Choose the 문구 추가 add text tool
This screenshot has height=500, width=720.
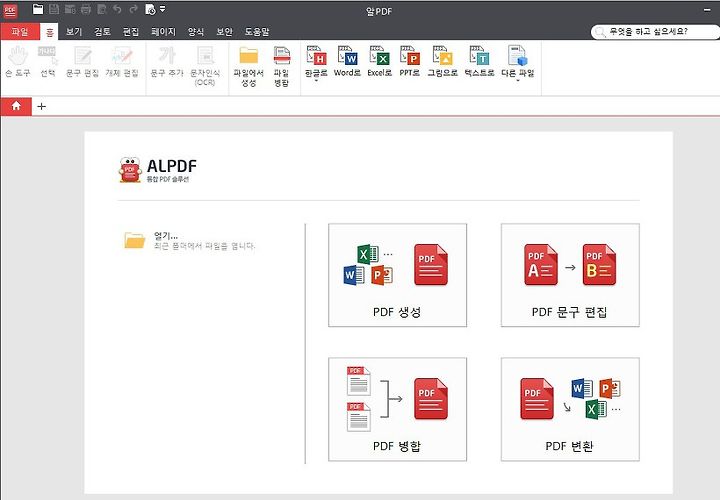pos(167,61)
